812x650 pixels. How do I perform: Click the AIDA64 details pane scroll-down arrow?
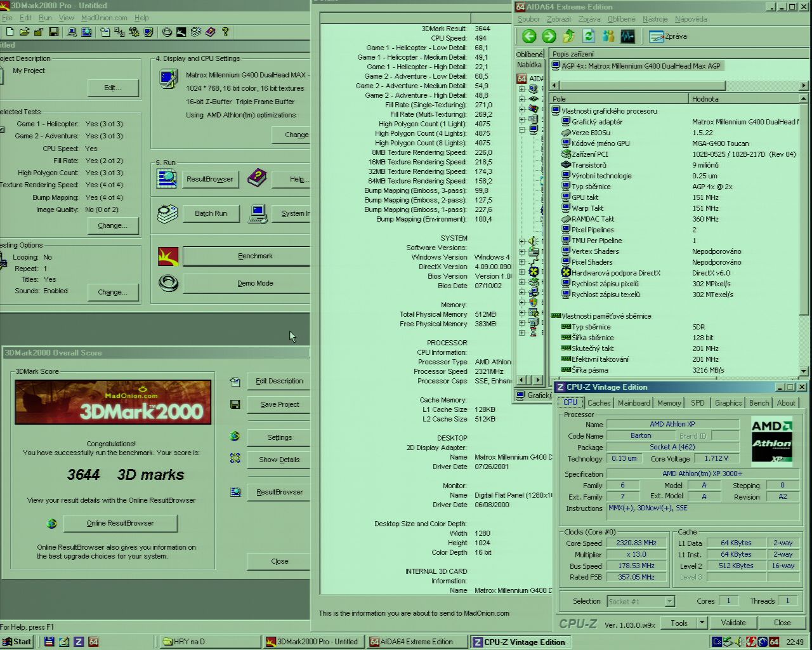coord(804,371)
